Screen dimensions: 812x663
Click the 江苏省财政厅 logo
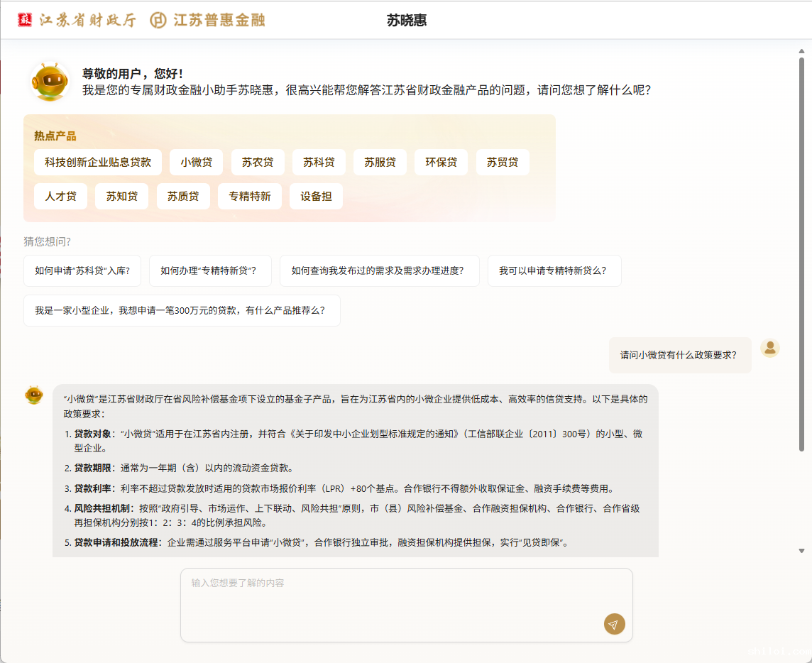(x=77, y=20)
